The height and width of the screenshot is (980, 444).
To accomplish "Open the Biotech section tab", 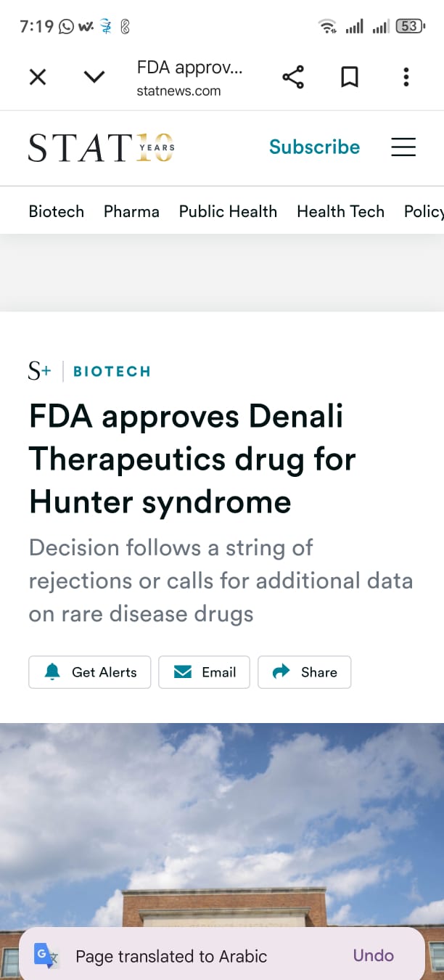I will click(57, 211).
